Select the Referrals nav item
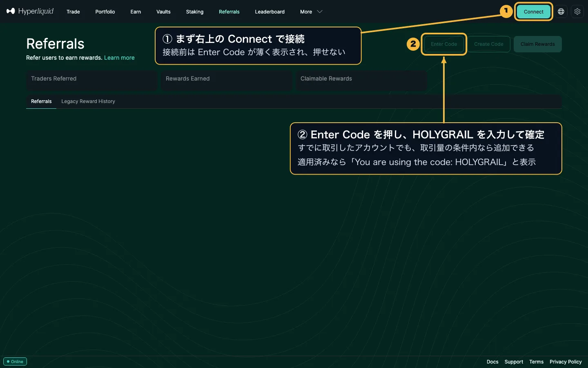This screenshot has width=588, height=368. (229, 12)
